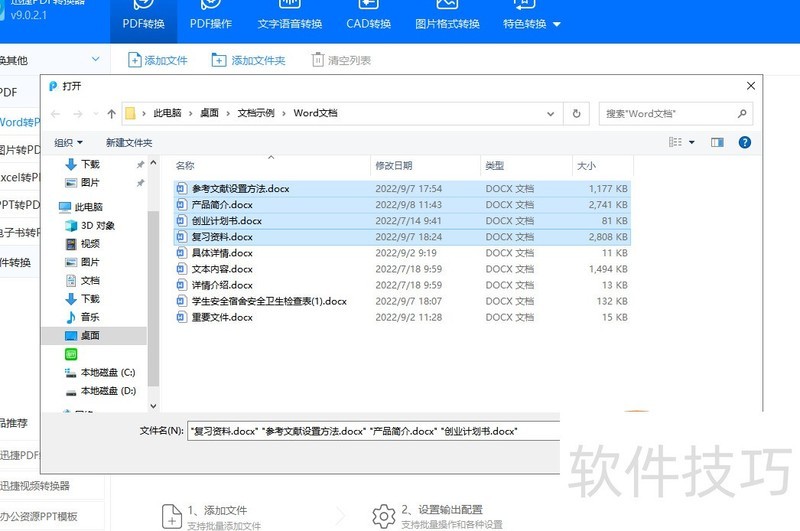Open 办公资源PPT模板 in sidebar
Image resolution: width=800 pixels, height=531 pixels.
(x=39, y=516)
